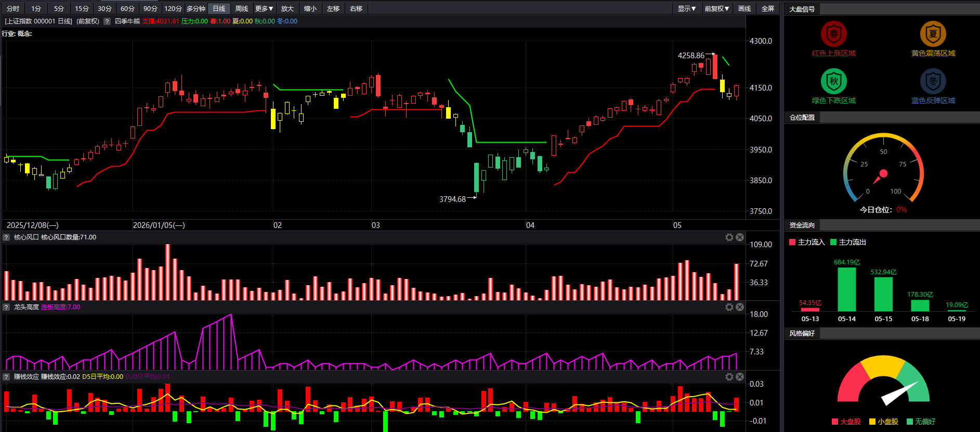Click the style preference gauge pointer

tap(899, 393)
